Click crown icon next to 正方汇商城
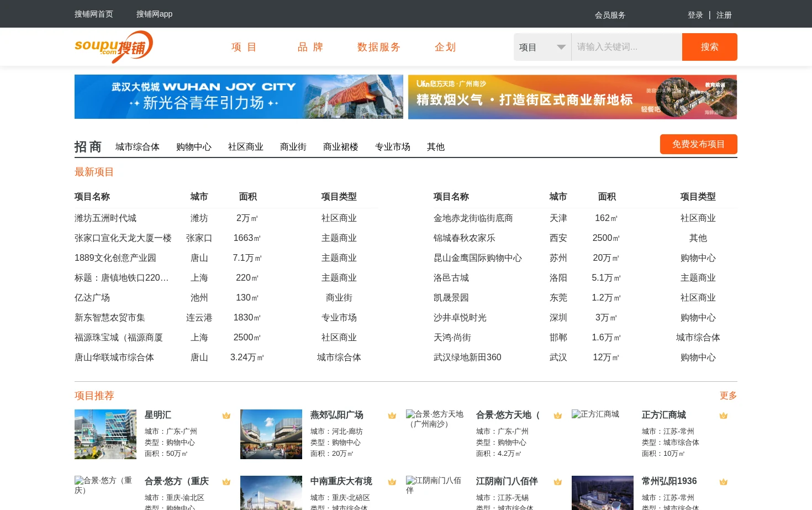The height and width of the screenshot is (510, 812). [724, 416]
